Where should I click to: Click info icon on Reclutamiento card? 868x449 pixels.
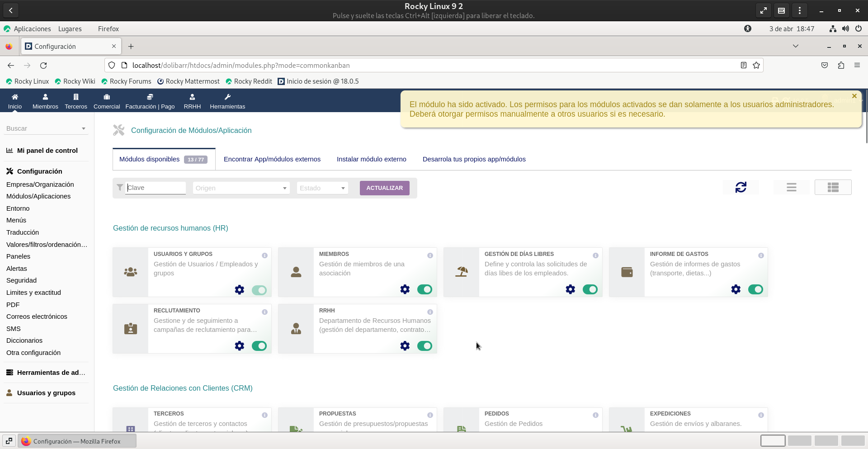point(264,312)
